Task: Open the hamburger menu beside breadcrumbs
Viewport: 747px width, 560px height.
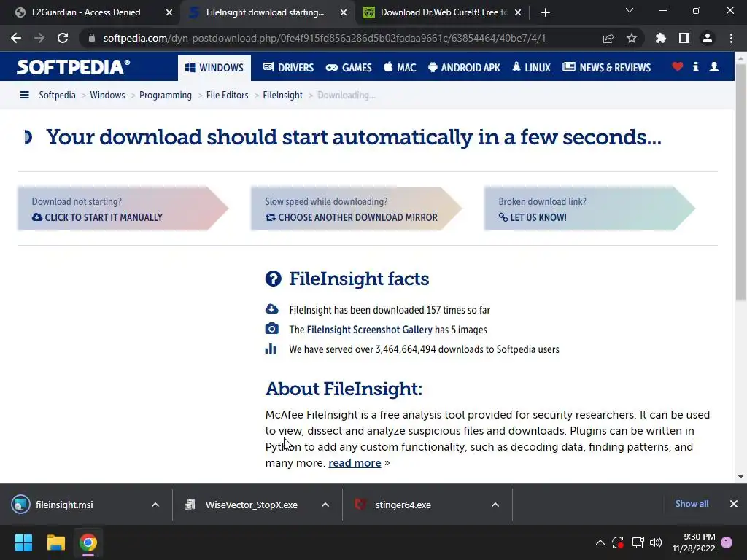Action: click(x=24, y=95)
